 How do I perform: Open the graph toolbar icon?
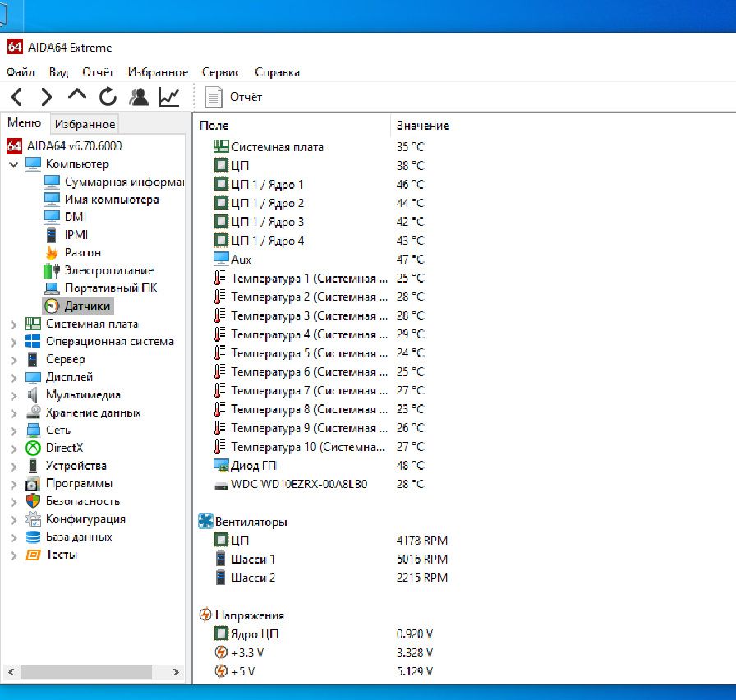pos(169,97)
